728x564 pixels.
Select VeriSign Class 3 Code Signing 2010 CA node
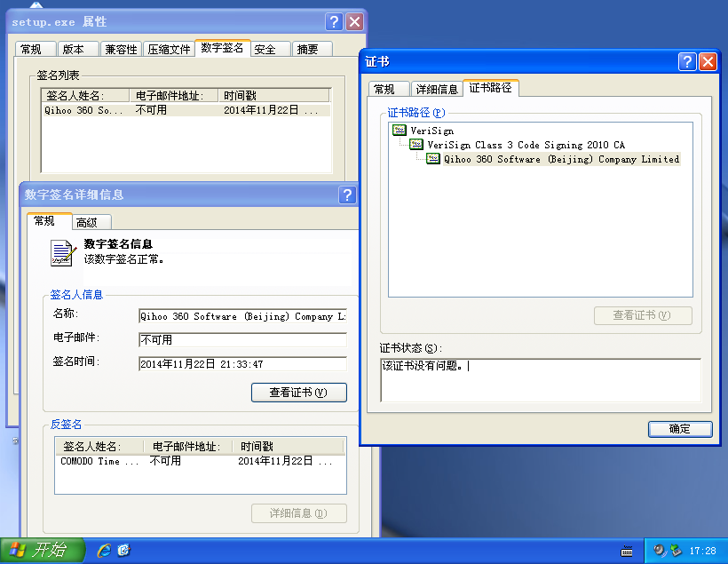(x=526, y=145)
